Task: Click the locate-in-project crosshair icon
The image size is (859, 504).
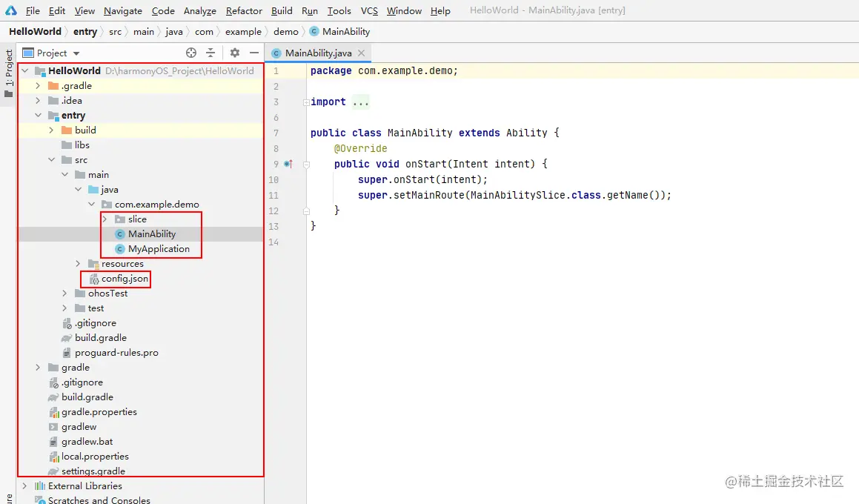Action: click(x=191, y=53)
